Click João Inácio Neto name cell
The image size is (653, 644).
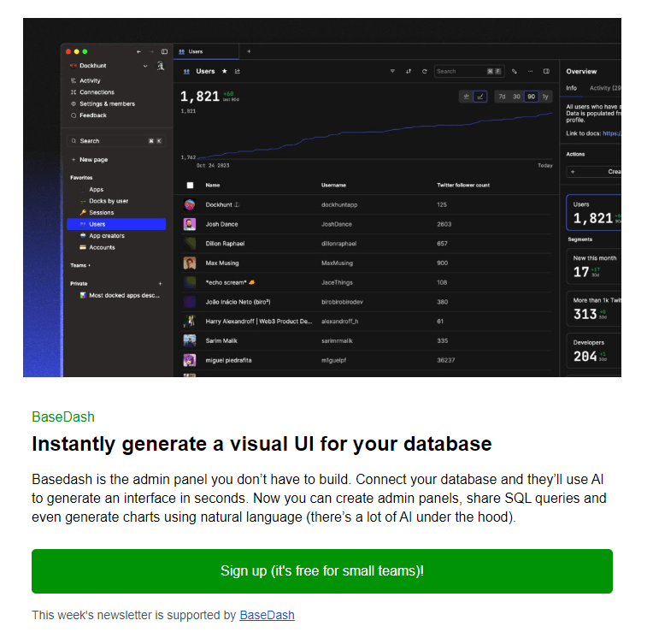point(238,302)
